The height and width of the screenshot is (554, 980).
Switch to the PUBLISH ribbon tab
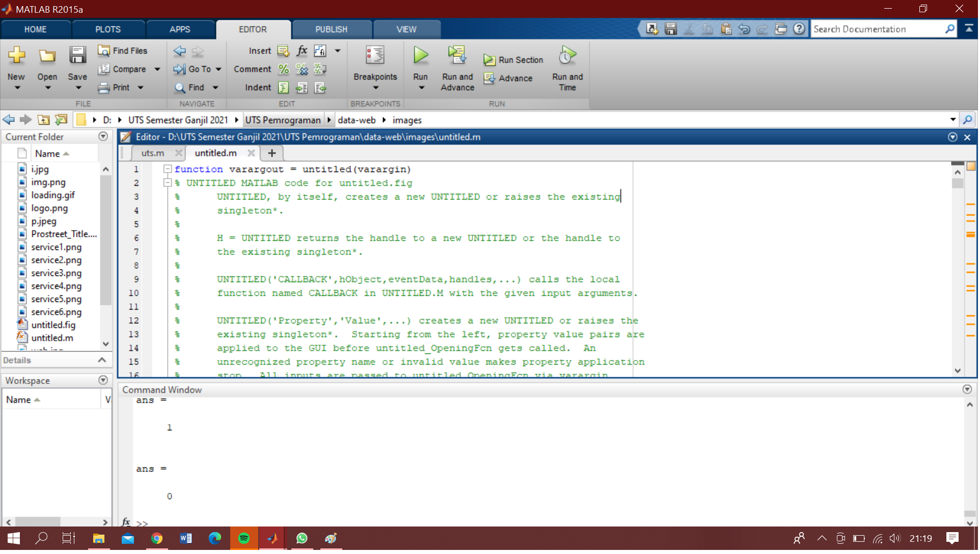pyautogui.click(x=332, y=30)
